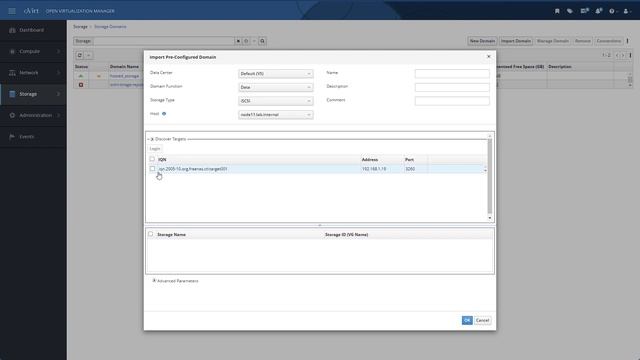Click the targets list vertical scrollbar
Image resolution: width=640 pixels, height=360 pixels.
(490, 176)
